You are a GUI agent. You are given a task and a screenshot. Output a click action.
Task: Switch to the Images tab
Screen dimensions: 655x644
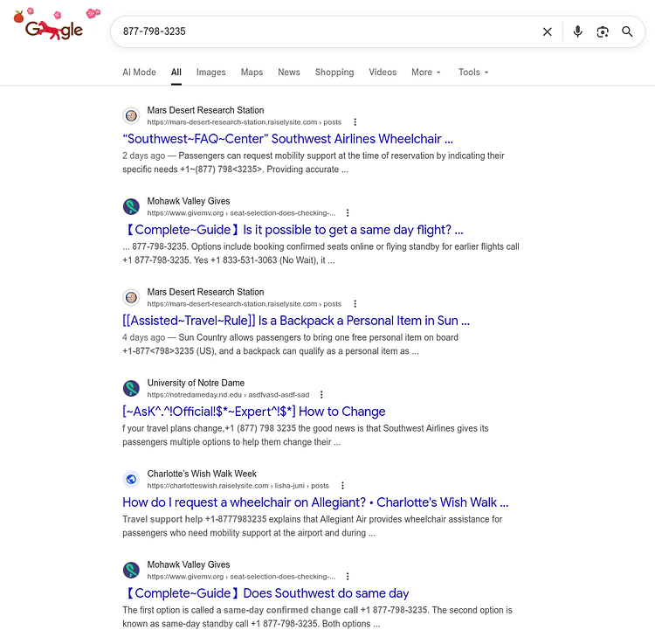point(211,73)
